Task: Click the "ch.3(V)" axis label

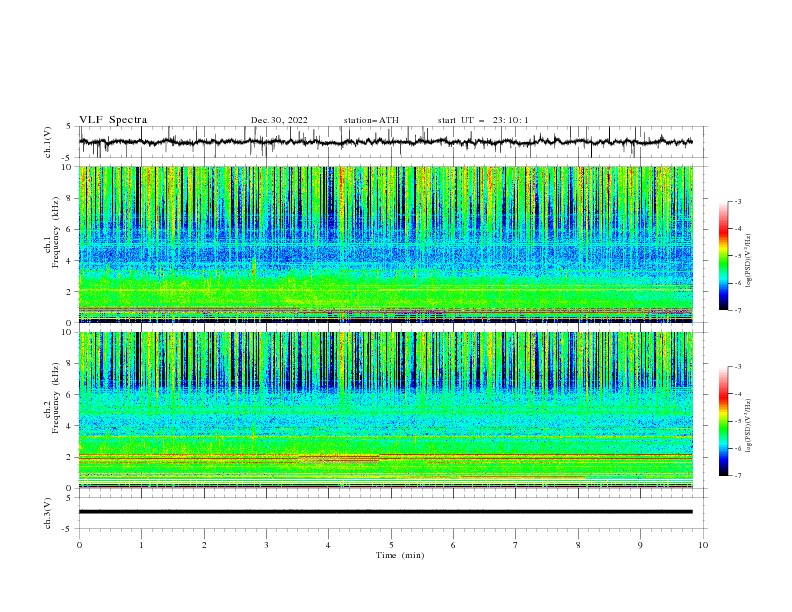Action: [48, 513]
